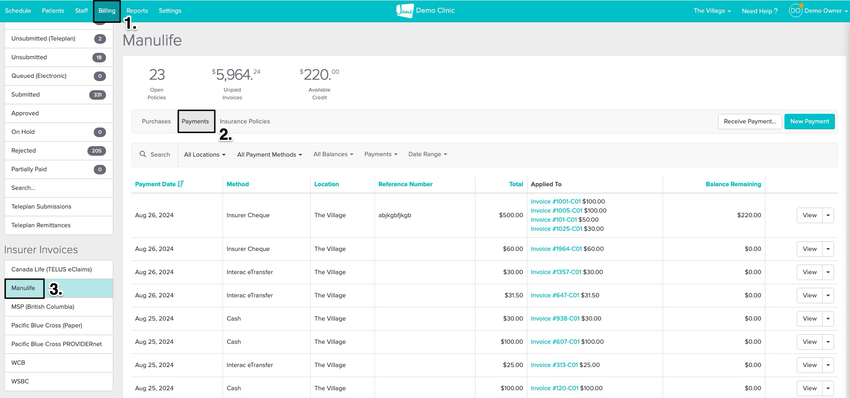
Task: Open Invoice #647-C01 link
Action: tap(555, 296)
